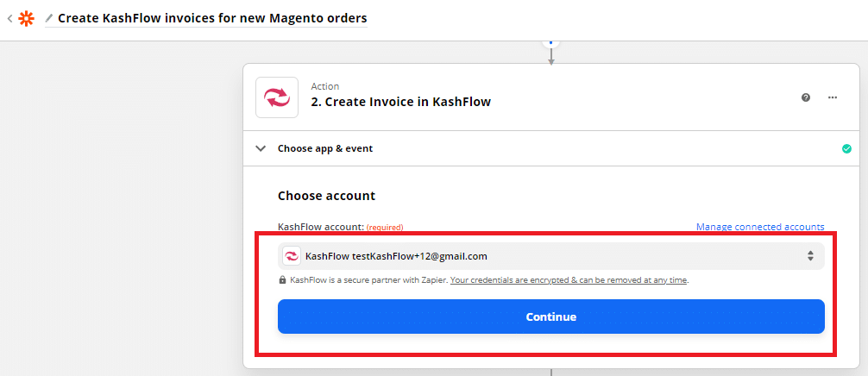Click the lock security icon
Screen dimensions: 868x376
coord(282,279)
